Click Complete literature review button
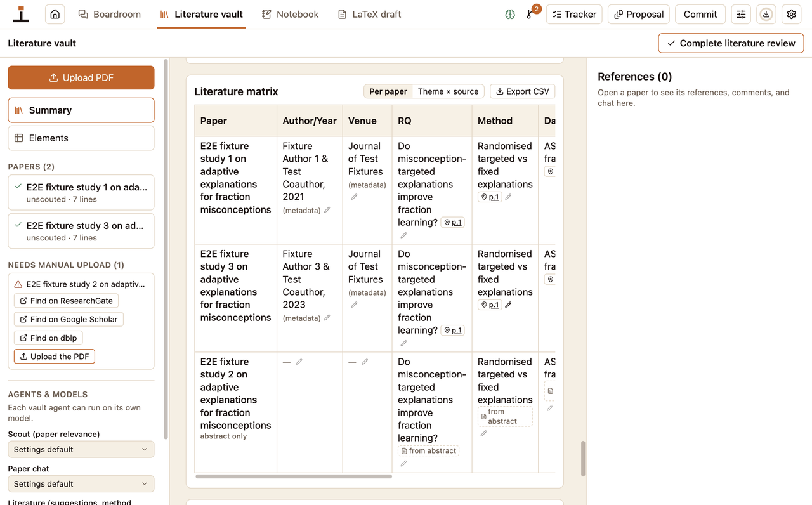The image size is (812, 505). pyautogui.click(x=731, y=43)
